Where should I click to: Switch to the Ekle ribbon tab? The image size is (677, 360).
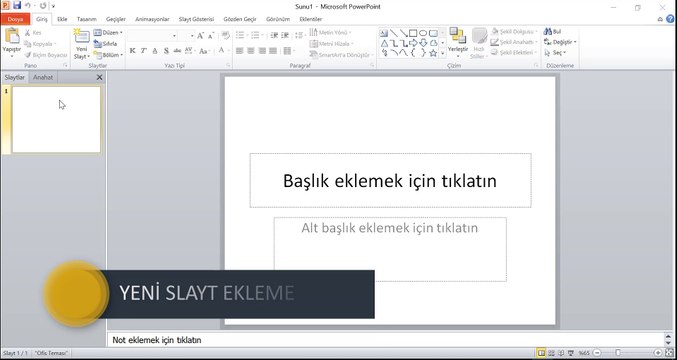tap(62, 19)
